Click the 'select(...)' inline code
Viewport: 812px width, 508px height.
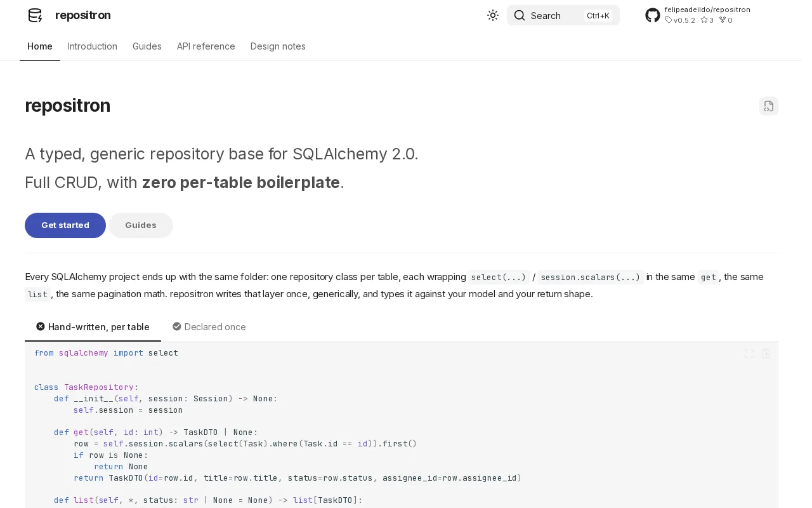(499, 277)
